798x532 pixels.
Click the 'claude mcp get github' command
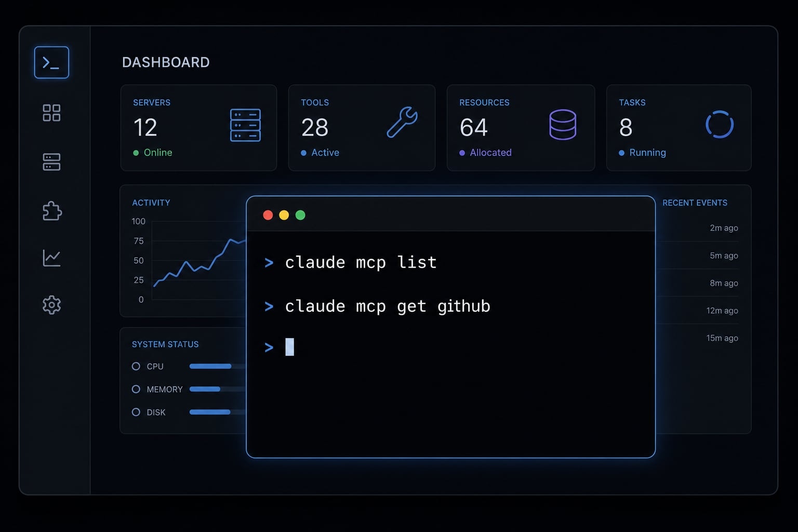[388, 307]
